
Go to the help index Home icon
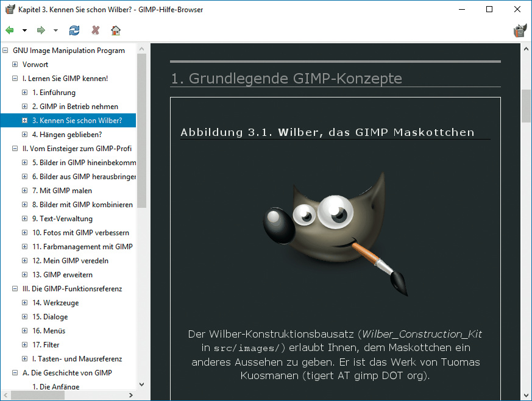point(116,30)
